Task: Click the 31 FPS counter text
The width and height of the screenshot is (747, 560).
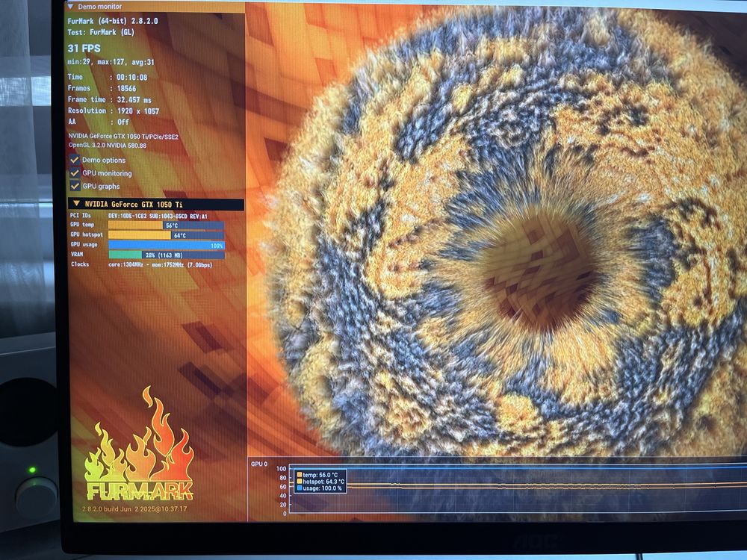Action: pos(84,48)
